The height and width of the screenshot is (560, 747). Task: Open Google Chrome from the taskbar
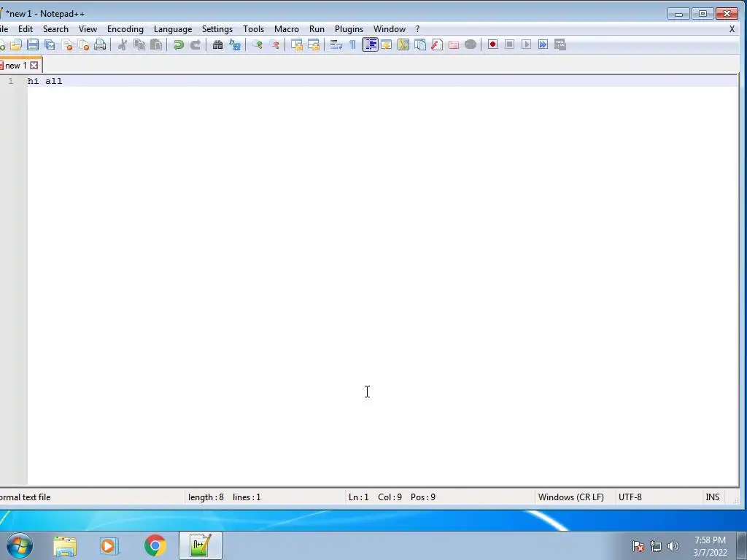pos(155,545)
